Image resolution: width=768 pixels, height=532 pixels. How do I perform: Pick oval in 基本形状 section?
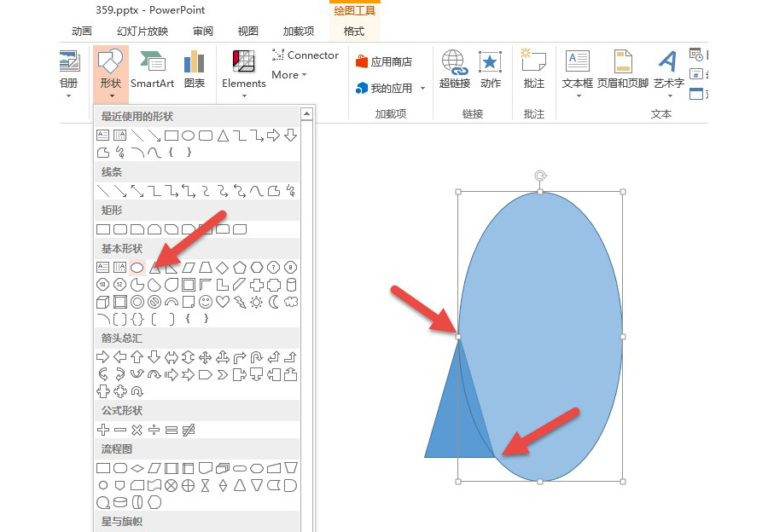(137, 268)
